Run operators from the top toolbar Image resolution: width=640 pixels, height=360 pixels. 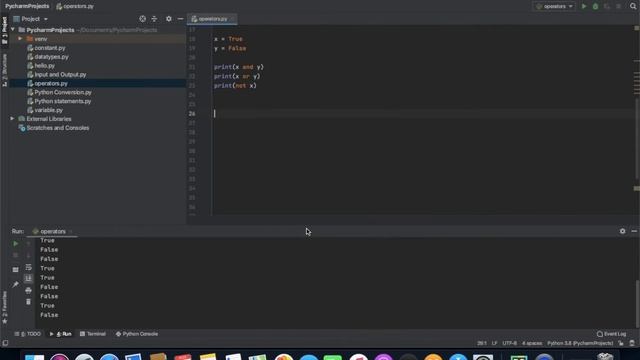(x=584, y=6)
